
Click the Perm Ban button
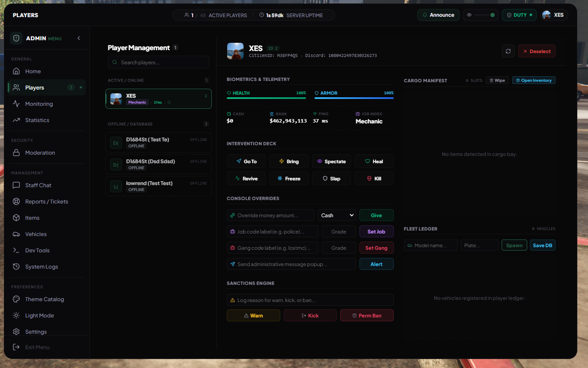[x=367, y=315]
